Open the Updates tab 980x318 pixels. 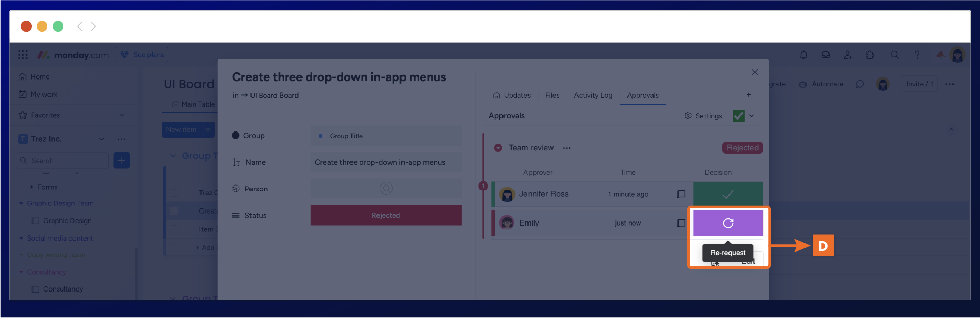512,95
